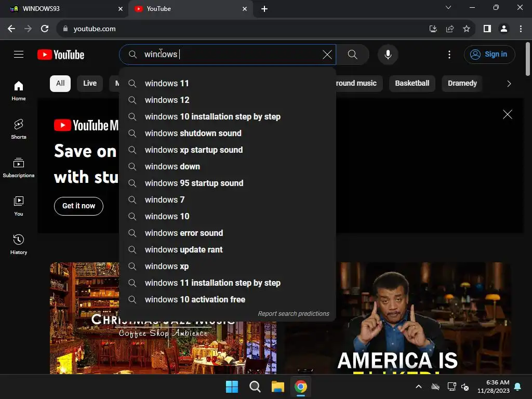The width and height of the screenshot is (532, 399).
Task: Show hidden system tray icons
Action: point(419,387)
